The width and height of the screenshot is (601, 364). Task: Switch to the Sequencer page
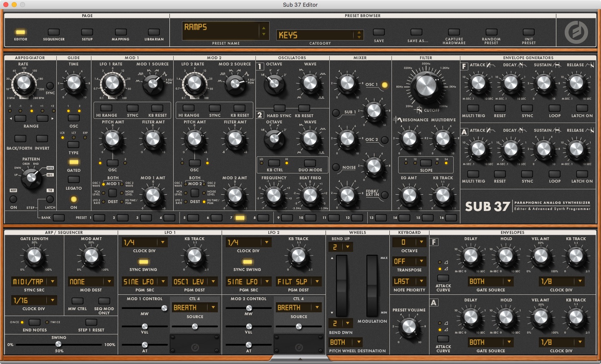pyautogui.click(x=53, y=32)
